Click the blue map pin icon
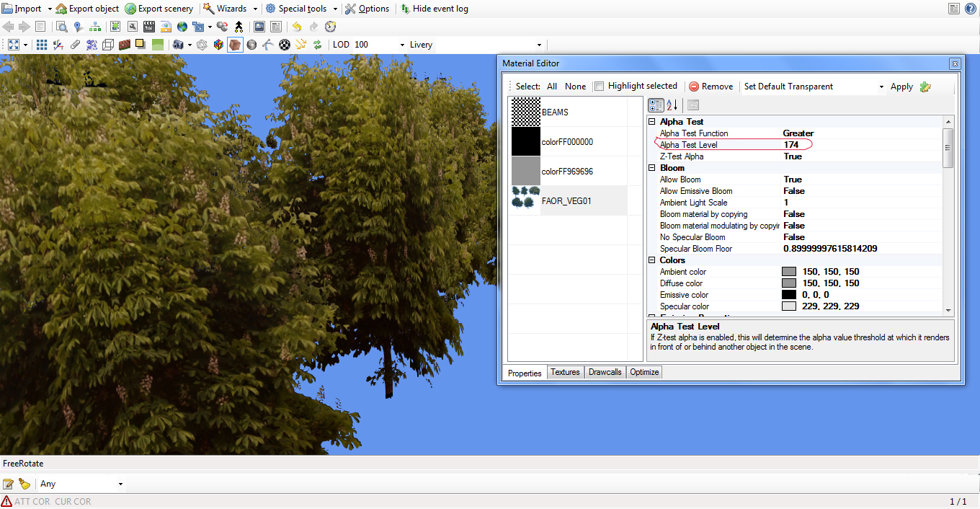Image resolution: width=980 pixels, height=509 pixels. coord(78,27)
